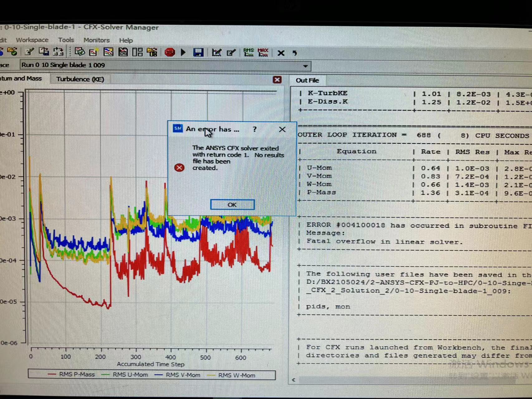Click the black X toolbar icon
The width and height of the screenshot is (532, 399).
tap(281, 53)
